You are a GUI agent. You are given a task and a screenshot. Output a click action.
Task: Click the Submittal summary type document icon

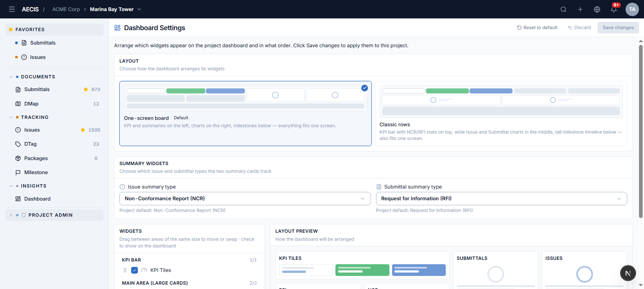click(379, 187)
